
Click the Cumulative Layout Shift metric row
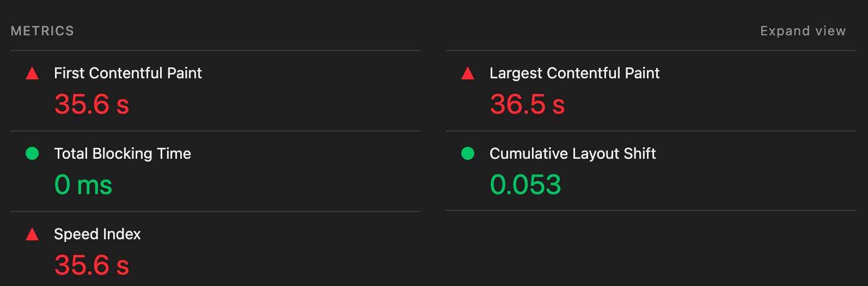tap(651, 171)
